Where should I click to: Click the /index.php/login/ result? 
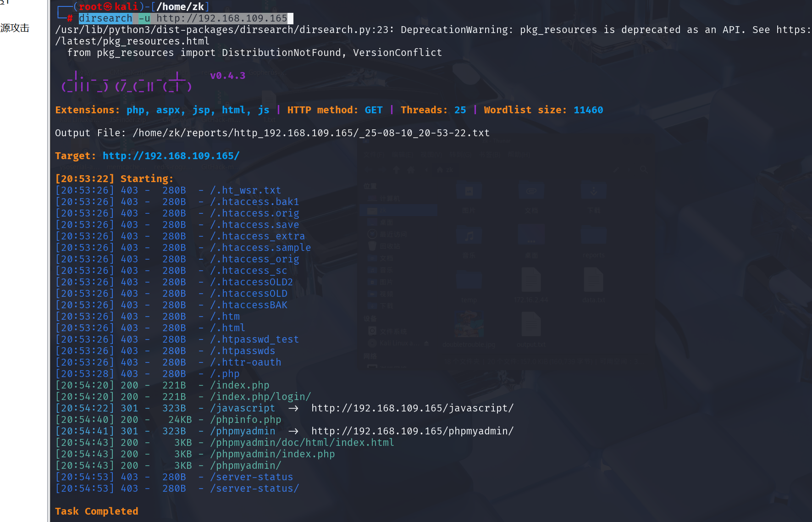(260, 397)
